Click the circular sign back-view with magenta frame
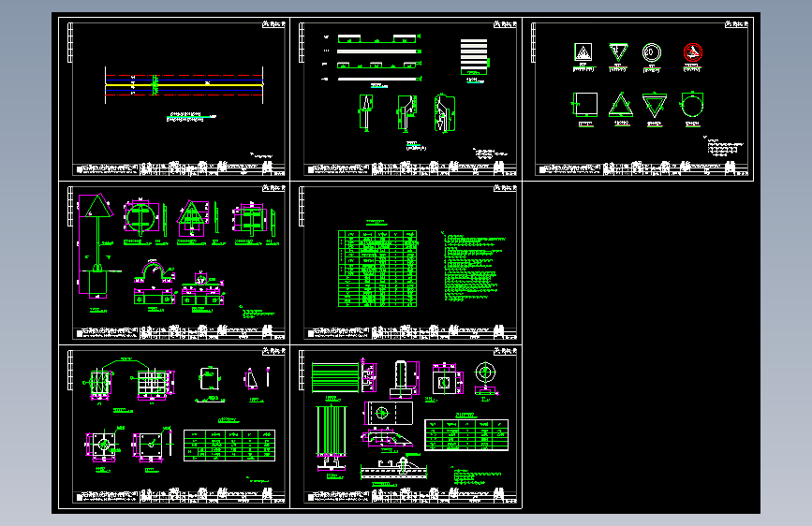The height and width of the screenshot is (526, 812). (141, 217)
